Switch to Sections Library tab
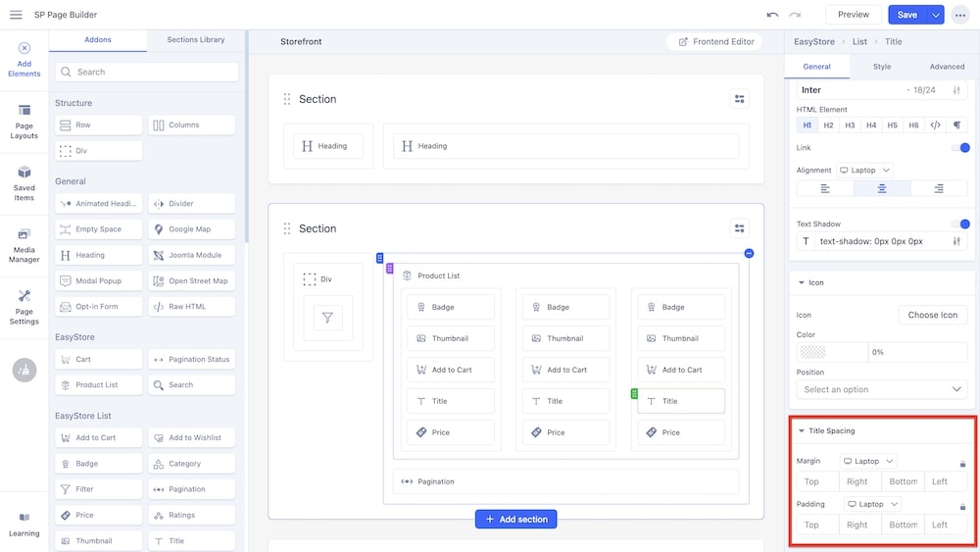The image size is (980, 552). tap(196, 40)
